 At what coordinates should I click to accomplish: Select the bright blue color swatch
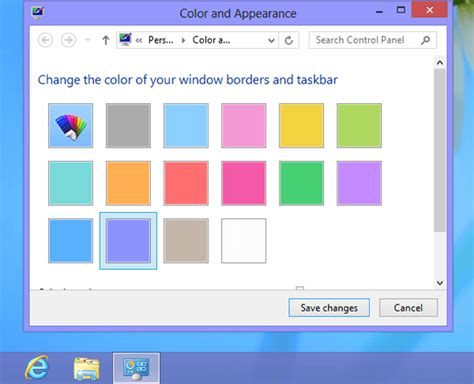click(70, 241)
